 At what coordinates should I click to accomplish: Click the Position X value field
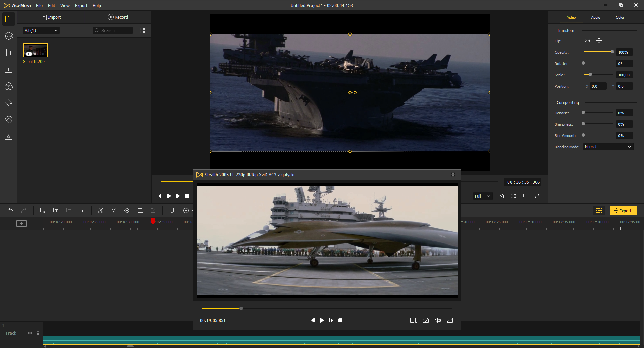(599, 86)
